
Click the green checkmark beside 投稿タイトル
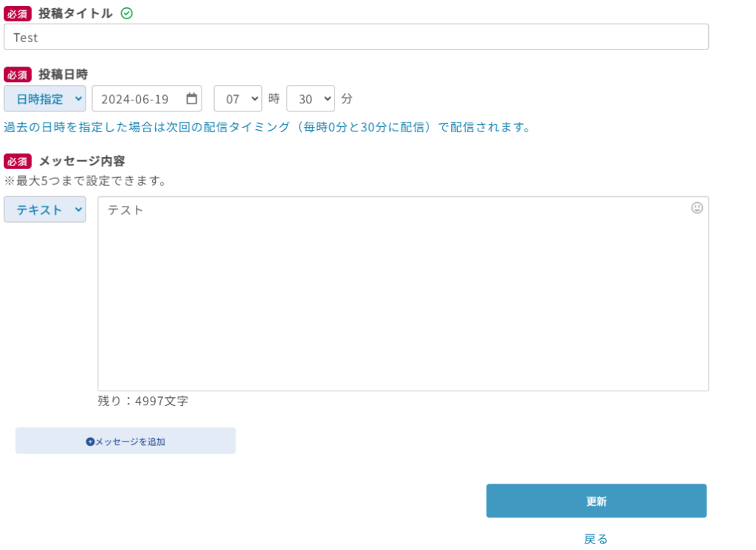click(126, 13)
